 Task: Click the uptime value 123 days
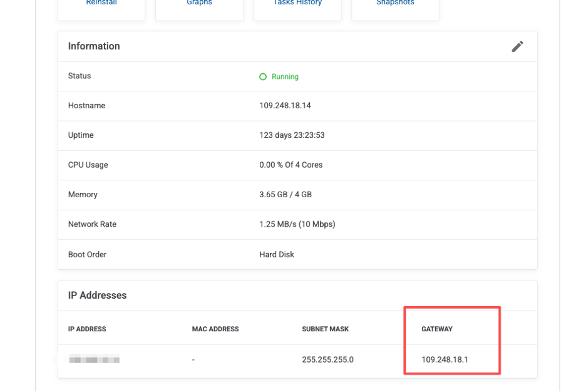[x=292, y=135]
